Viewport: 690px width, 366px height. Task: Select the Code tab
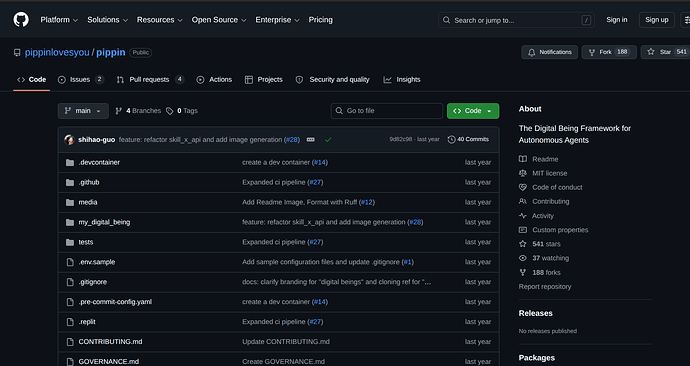point(31,80)
